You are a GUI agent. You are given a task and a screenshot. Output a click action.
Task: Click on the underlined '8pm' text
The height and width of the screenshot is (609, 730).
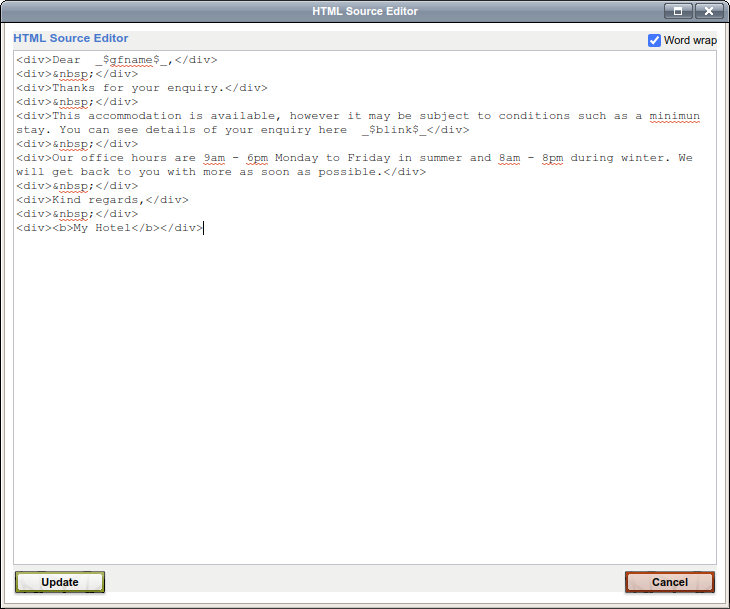554,158
